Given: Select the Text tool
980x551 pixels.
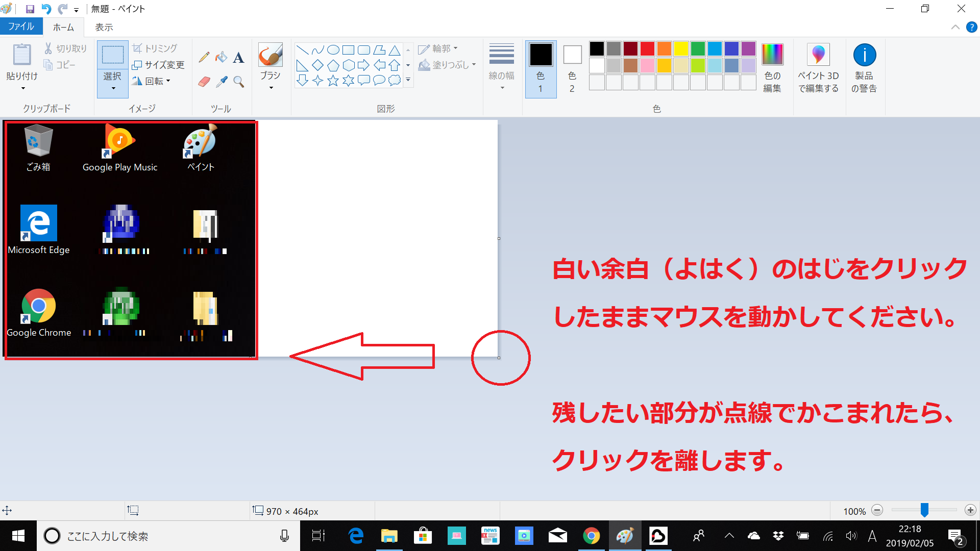Looking at the screenshot, I should 238,57.
